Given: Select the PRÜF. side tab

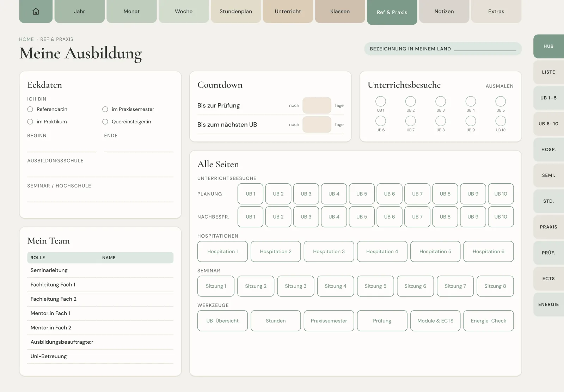Looking at the screenshot, I should click(548, 253).
